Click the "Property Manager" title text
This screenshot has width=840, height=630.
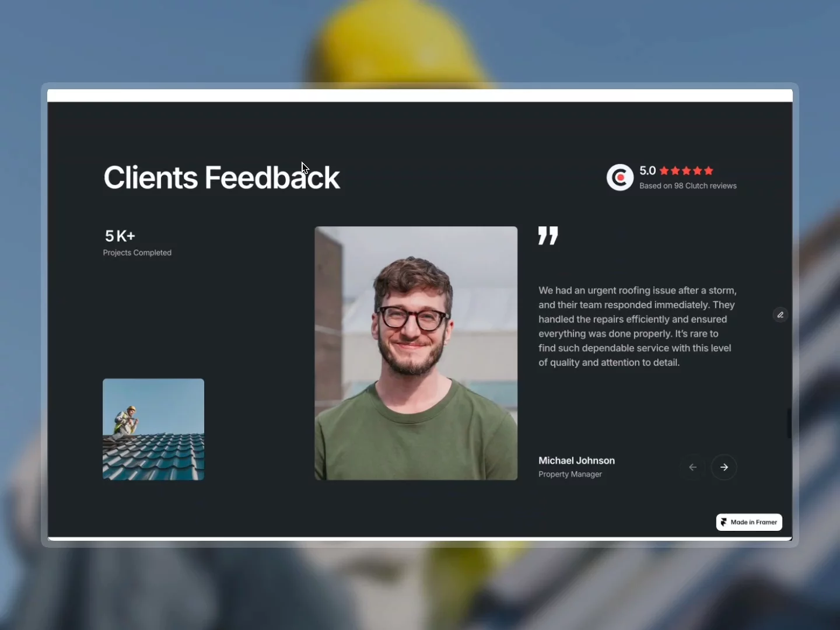point(570,474)
